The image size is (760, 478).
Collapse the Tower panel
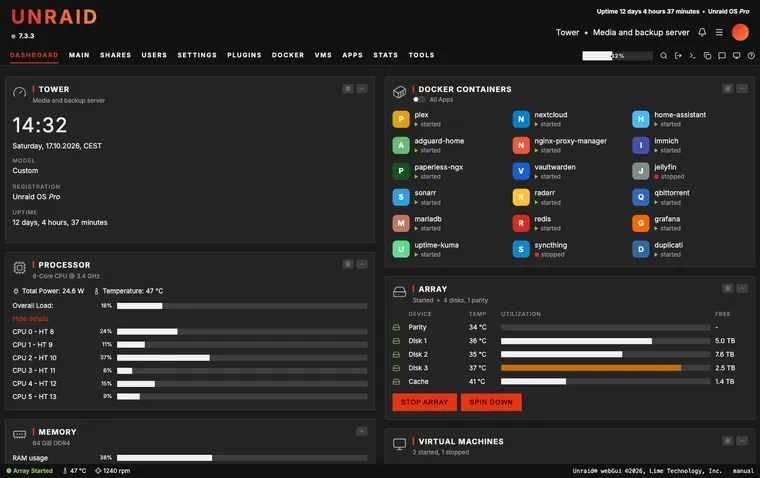pos(362,89)
